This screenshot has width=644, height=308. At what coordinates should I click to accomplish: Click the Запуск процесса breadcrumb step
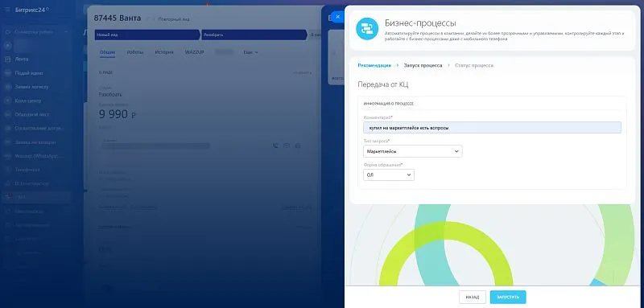tap(423, 65)
